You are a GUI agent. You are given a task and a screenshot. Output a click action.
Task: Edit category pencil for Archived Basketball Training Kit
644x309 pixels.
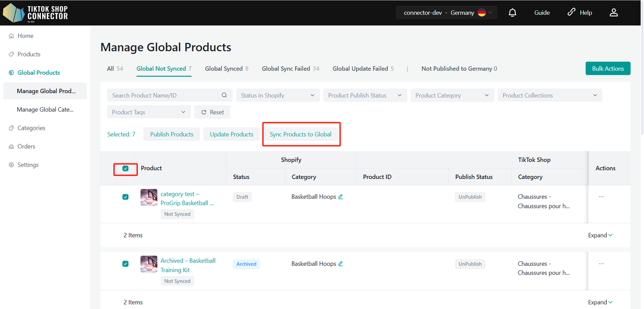(x=341, y=264)
